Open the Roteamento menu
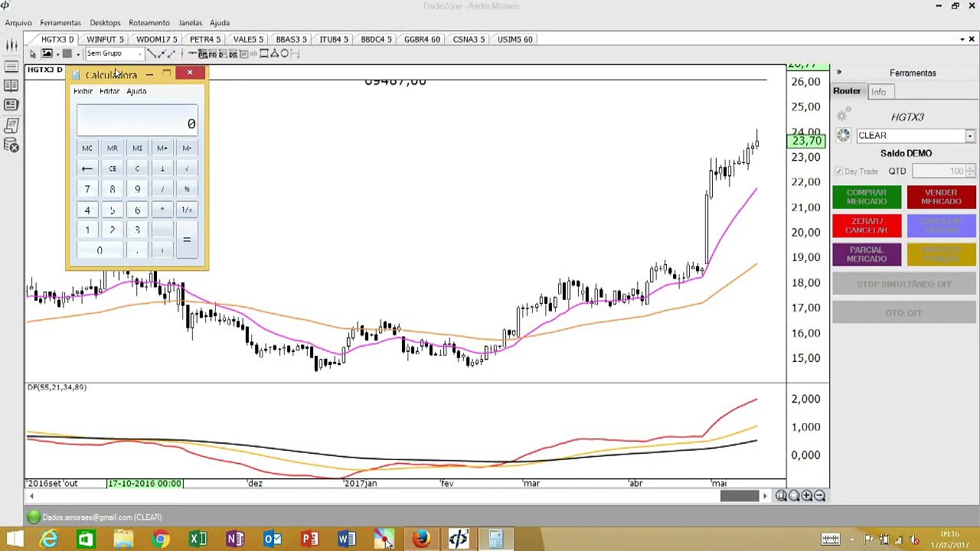The height and width of the screenshot is (551, 980). (149, 23)
